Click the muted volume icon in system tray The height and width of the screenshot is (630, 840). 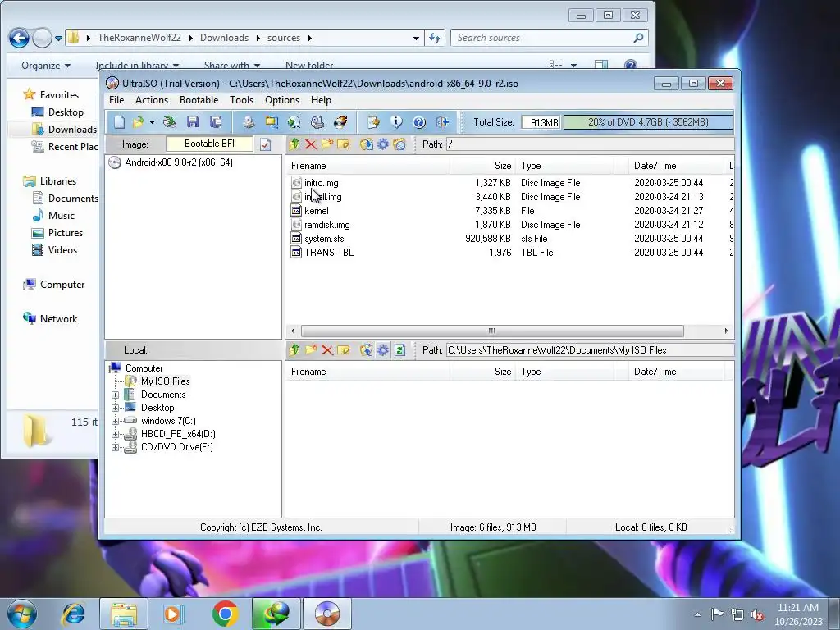point(757,614)
